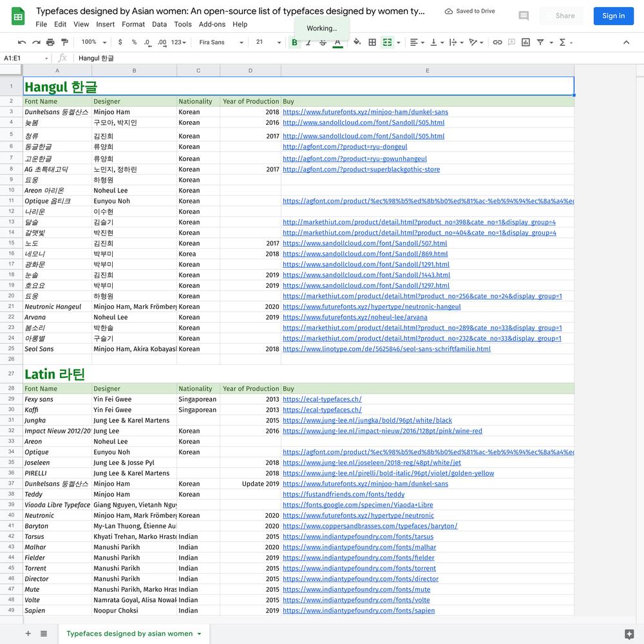Viewport: 644px width, 644px height.
Task: Click the Redo icon
Action: pyautogui.click(x=36, y=43)
